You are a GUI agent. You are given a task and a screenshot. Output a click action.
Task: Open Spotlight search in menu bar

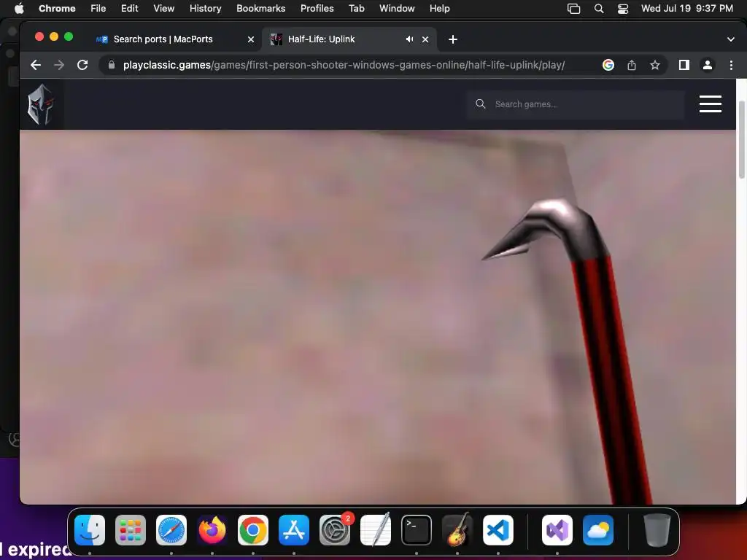tap(599, 9)
